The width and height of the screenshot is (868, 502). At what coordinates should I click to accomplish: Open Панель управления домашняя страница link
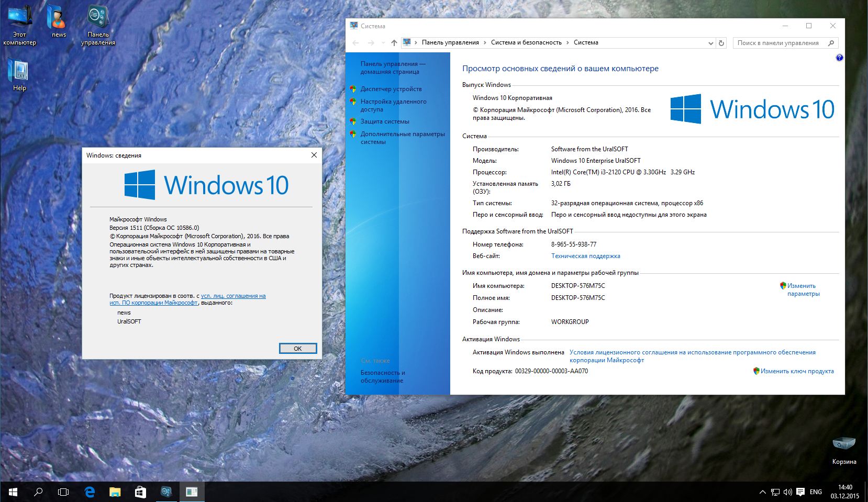coord(393,68)
